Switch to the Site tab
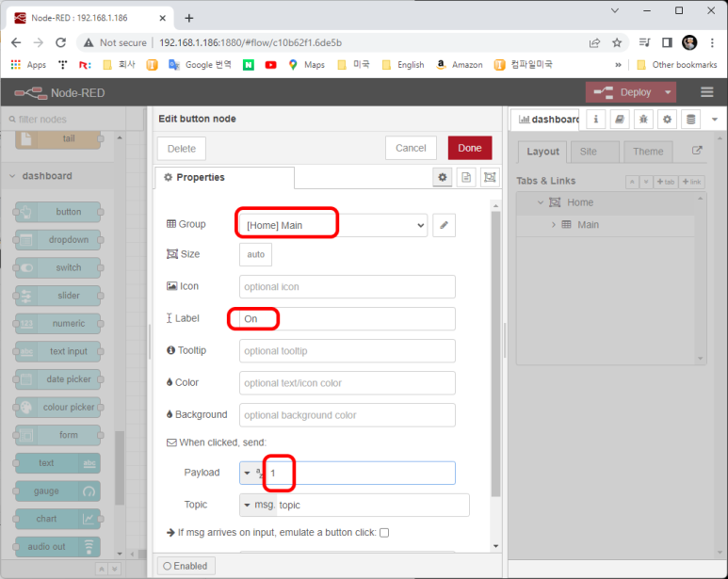This screenshot has width=728, height=579. tap(589, 152)
